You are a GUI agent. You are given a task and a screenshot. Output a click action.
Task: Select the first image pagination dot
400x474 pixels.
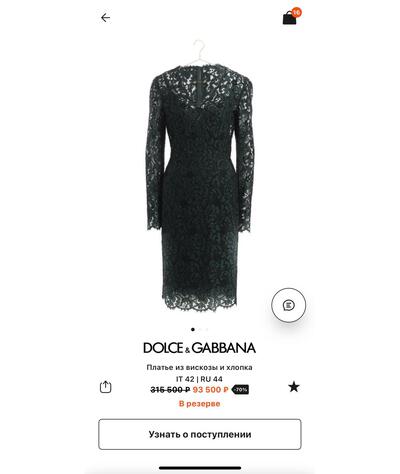(193, 329)
